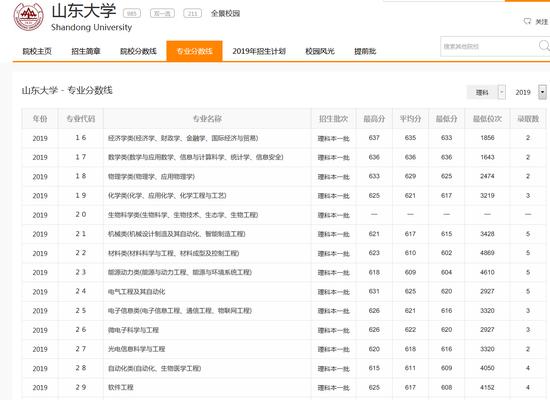Click the 关注 follow icon
Viewport: 550px width, 400px height.
point(527,21)
